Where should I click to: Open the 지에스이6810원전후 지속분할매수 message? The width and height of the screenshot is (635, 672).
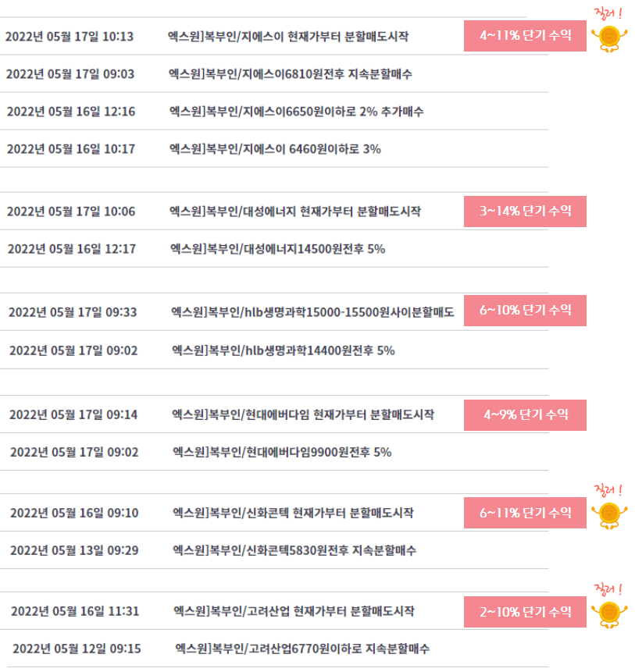291,74
